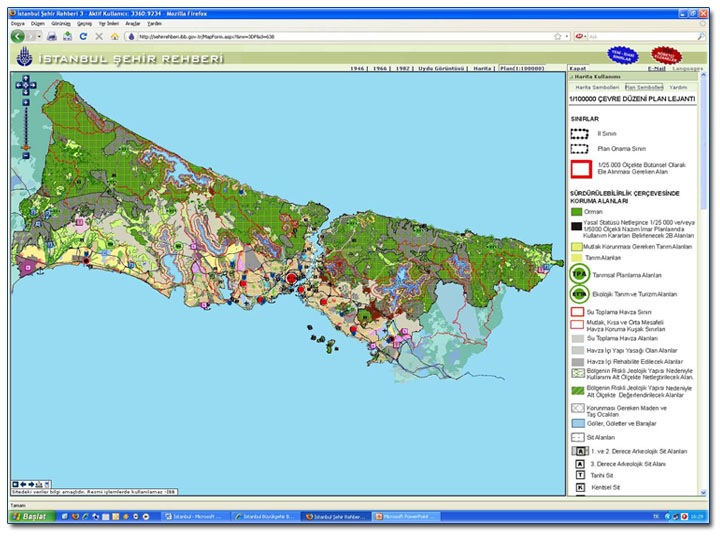Open the Düzen menu
This screenshot has height=536, width=720.
38,23
